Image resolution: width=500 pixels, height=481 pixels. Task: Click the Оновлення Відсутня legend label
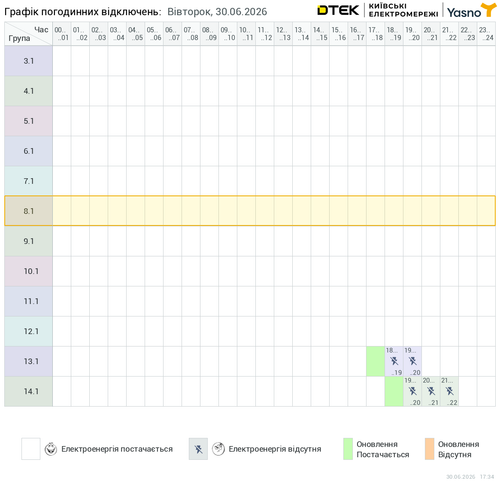click(459, 449)
